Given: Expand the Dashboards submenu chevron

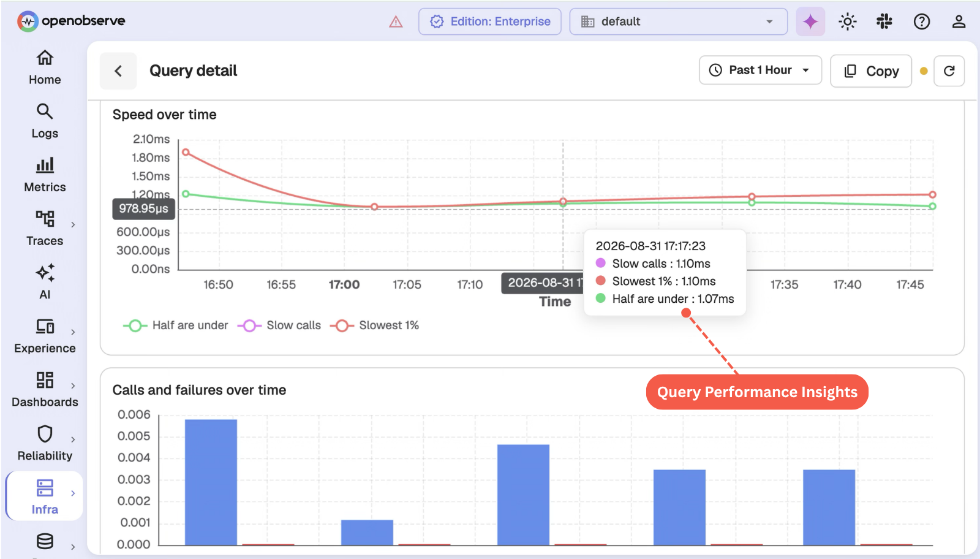Looking at the screenshot, I should (73, 386).
